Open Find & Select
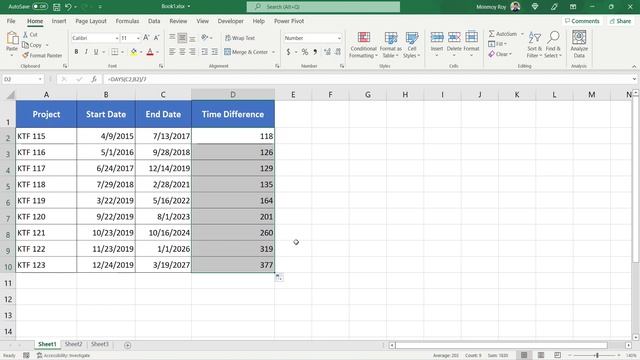 pyautogui.click(x=553, y=44)
